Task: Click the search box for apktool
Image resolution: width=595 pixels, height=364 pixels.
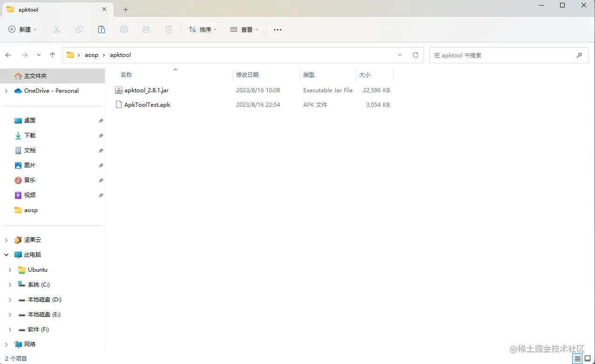Action: click(x=509, y=55)
